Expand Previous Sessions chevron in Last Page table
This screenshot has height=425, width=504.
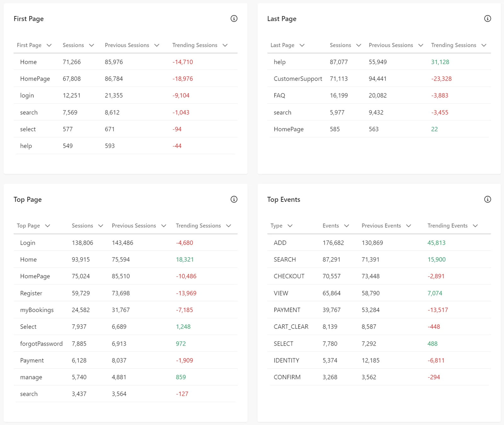pyautogui.click(x=421, y=45)
